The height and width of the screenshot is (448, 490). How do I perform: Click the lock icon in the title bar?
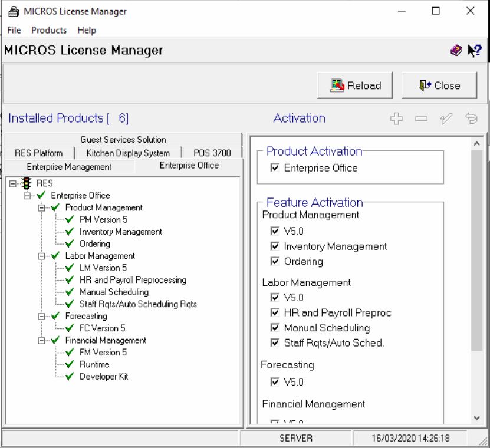coord(14,11)
